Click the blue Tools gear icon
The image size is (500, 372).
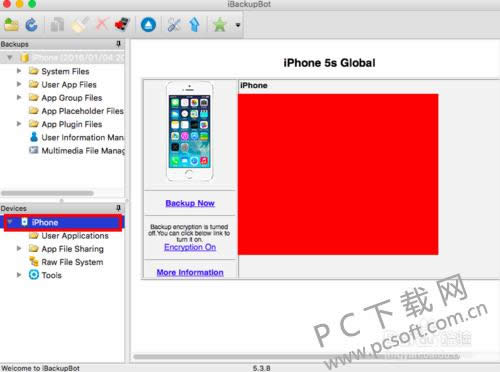(34, 275)
